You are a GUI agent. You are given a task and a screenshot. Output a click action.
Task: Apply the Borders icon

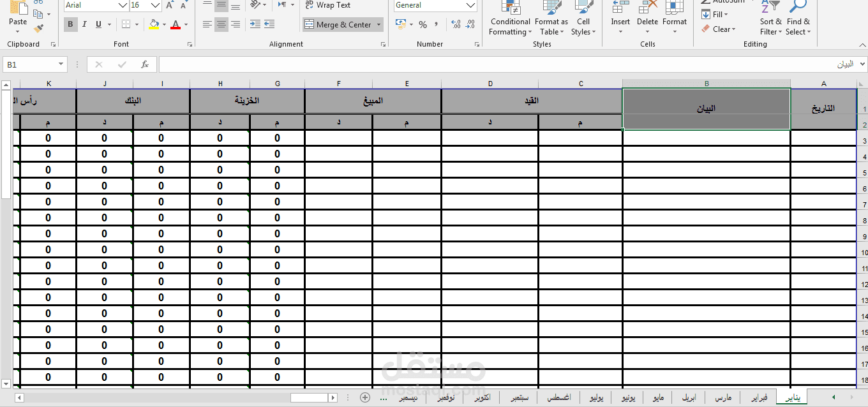(x=126, y=24)
